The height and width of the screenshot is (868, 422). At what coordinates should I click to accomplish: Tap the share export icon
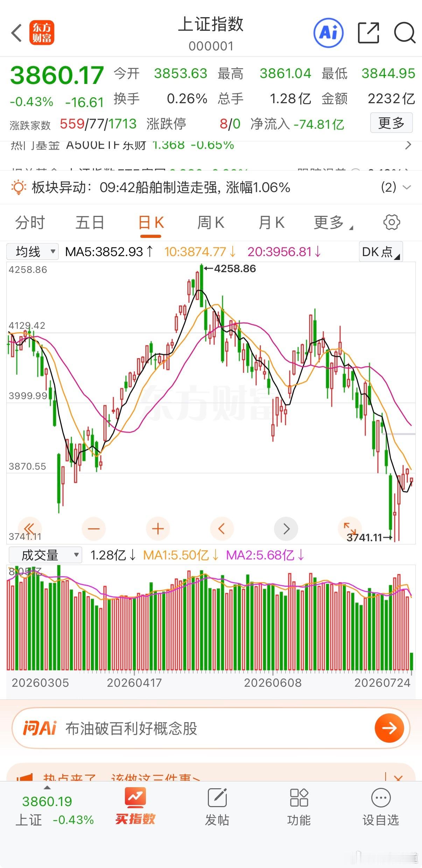(x=368, y=33)
